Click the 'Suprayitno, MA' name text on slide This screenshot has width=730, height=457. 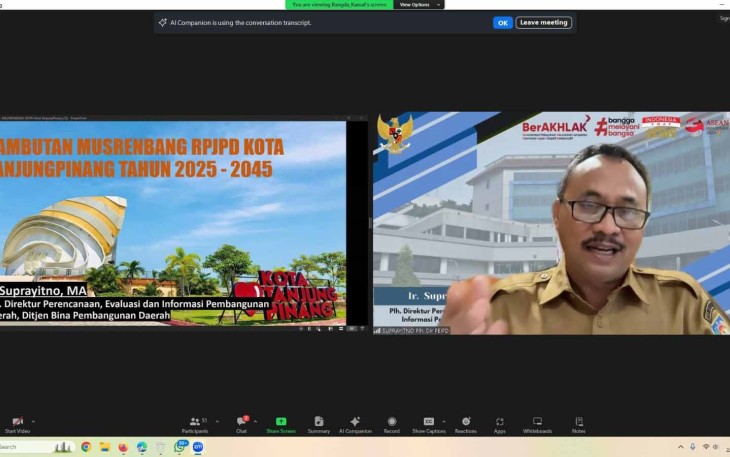[x=43, y=291]
